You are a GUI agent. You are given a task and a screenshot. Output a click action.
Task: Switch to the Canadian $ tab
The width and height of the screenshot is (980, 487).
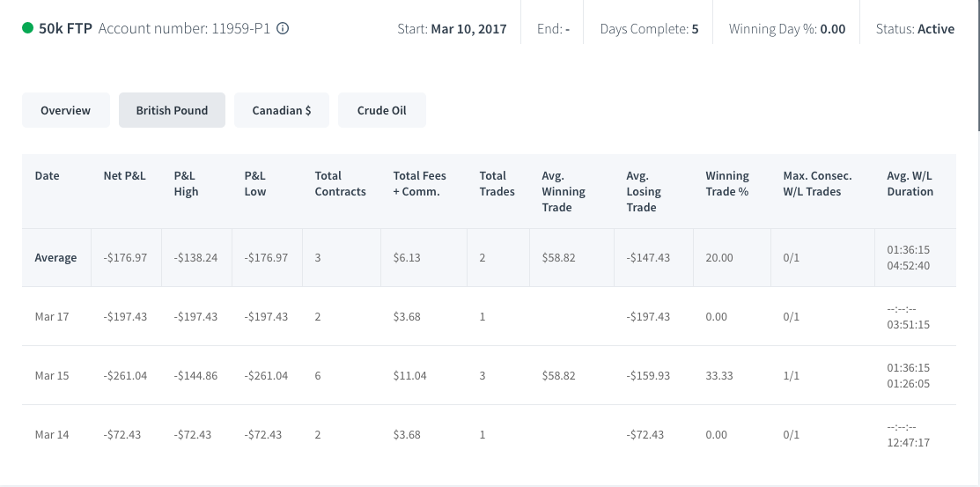[x=282, y=110]
